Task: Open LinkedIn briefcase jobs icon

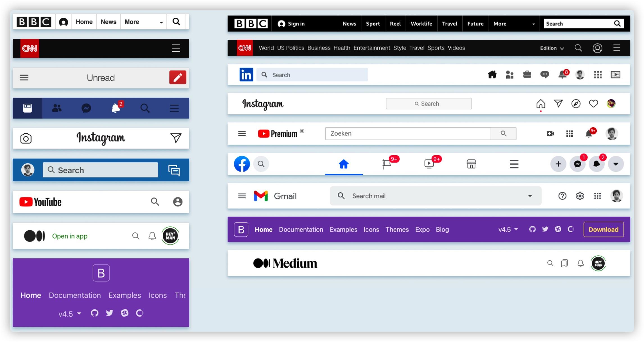Action: point(527,75)
